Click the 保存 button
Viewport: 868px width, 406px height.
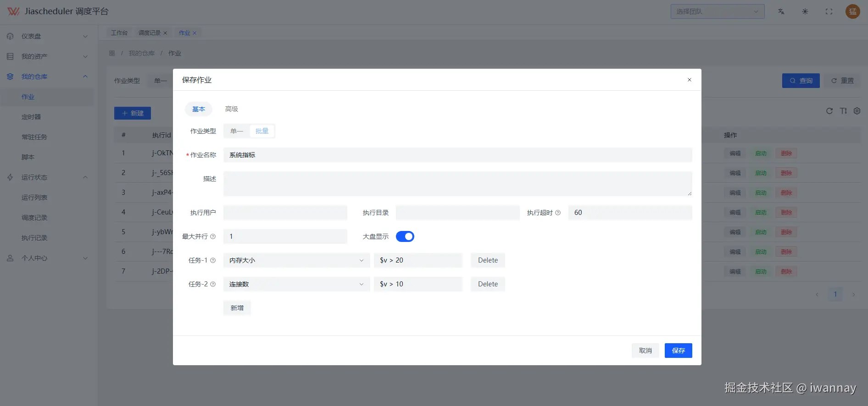point(679,351)
